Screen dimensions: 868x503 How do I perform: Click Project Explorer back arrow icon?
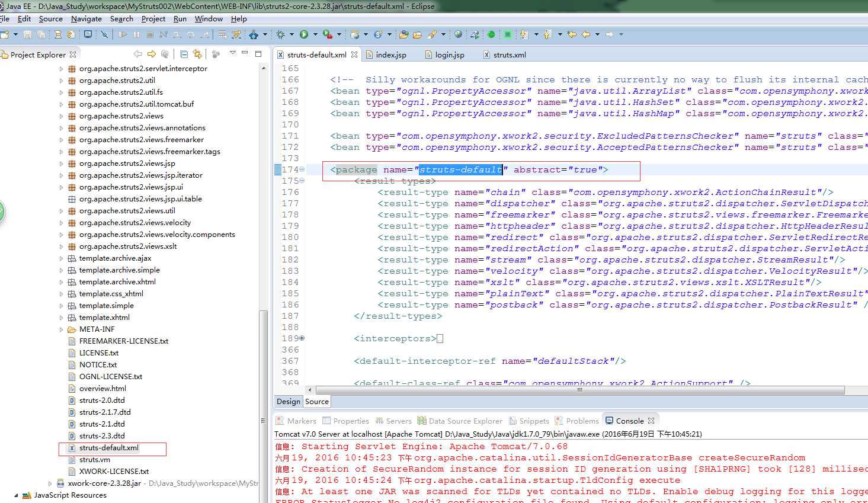pos(138,54)
